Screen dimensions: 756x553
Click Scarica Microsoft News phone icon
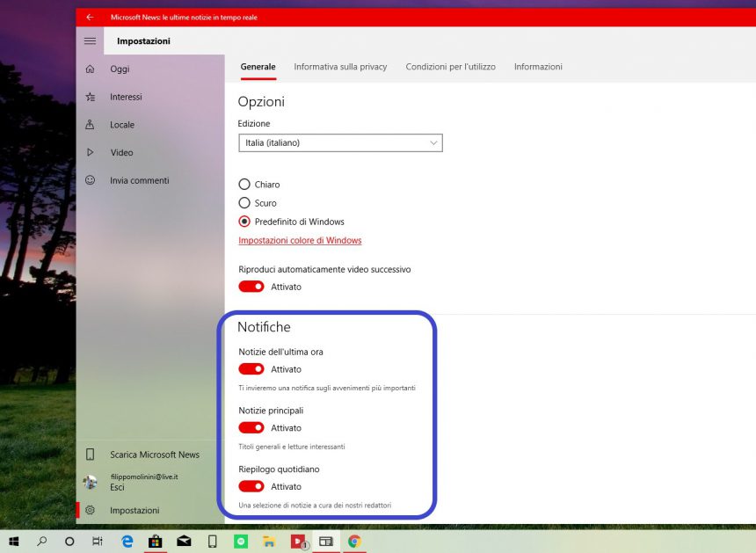[x=91, y=455]
